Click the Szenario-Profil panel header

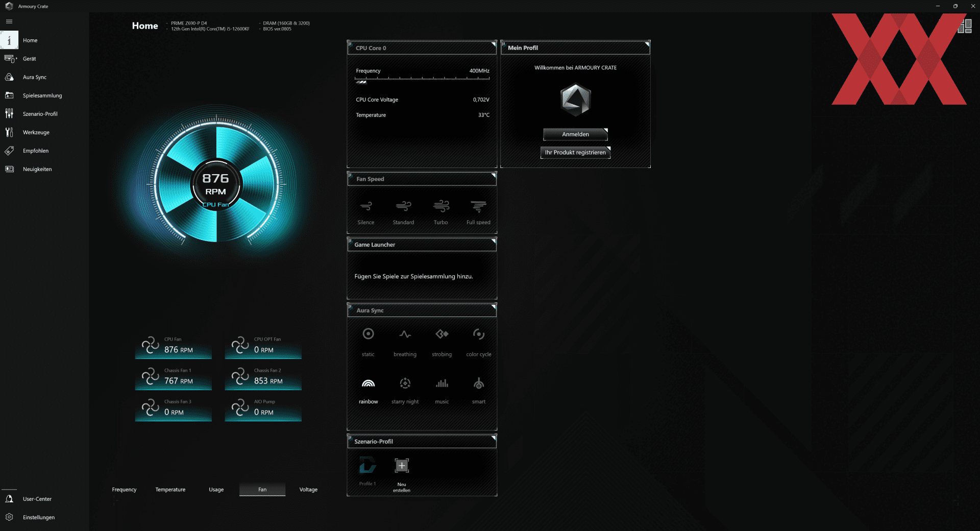422,442
